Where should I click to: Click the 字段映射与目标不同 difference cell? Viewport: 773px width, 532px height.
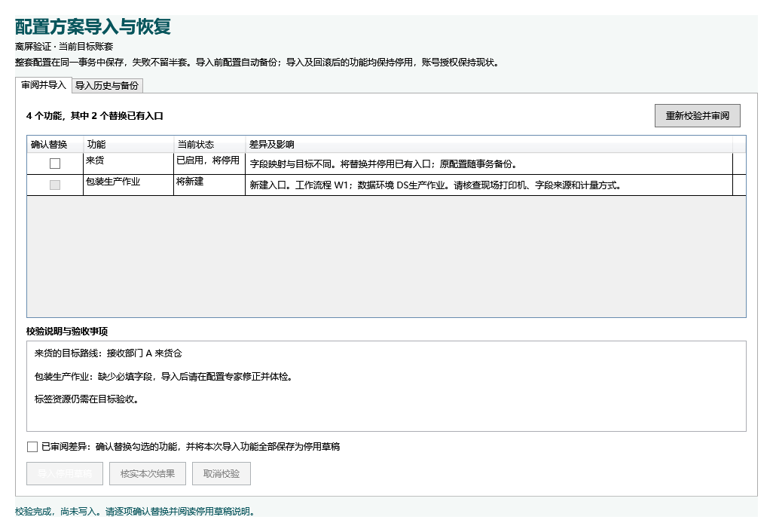488,164
